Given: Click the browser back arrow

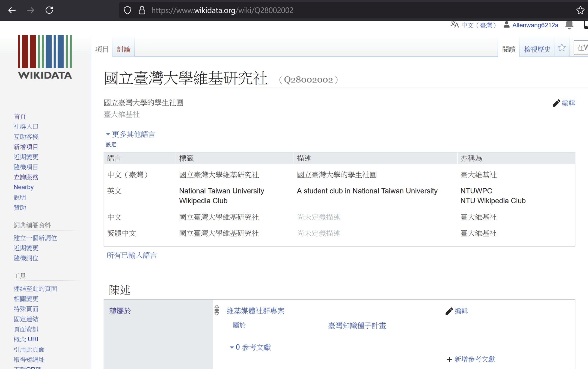Looking at the screenshot, I should 12,10.
